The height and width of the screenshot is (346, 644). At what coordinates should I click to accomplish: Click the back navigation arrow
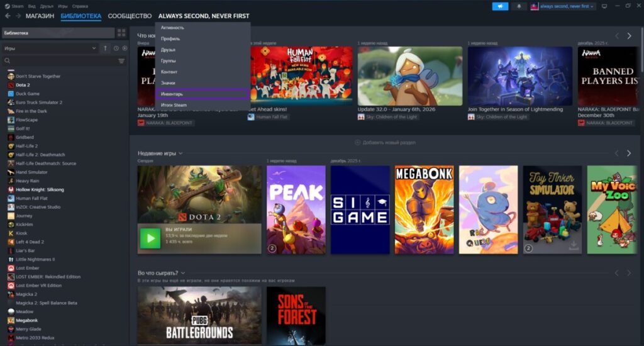8,16
